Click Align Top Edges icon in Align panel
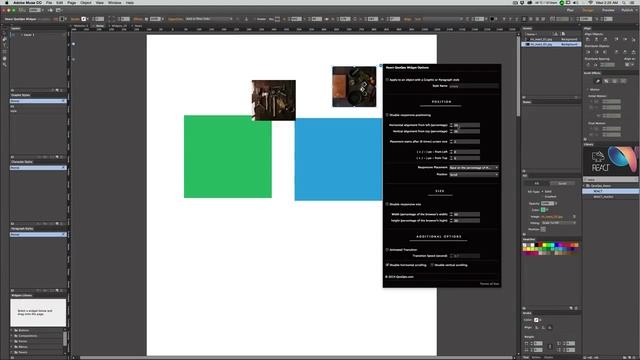Screen dimensions: 640x360 (616, 39)
